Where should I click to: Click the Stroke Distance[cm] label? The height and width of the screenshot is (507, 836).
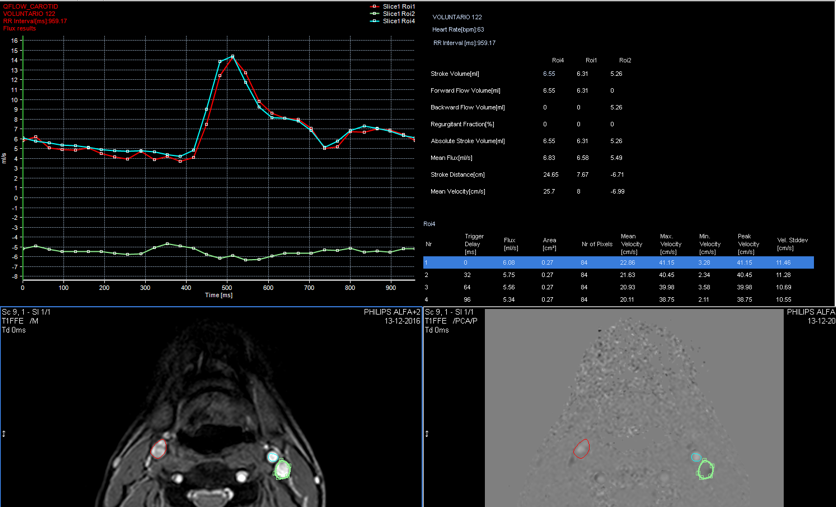[457, 174]
